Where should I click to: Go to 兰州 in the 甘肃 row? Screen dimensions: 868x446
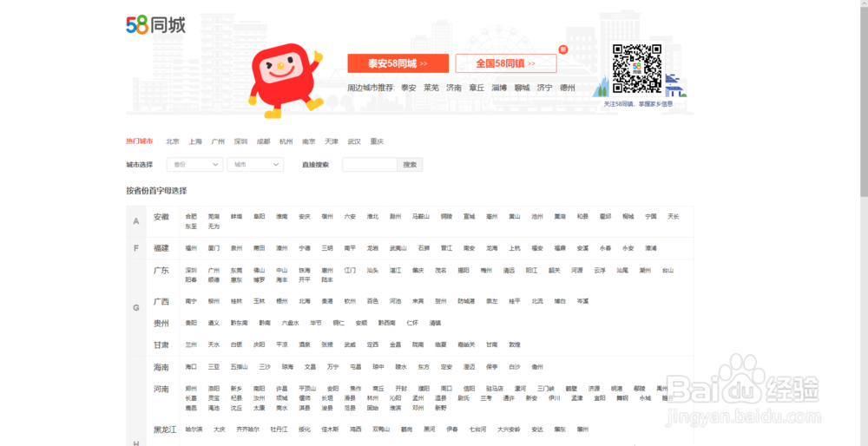point(191,344)
